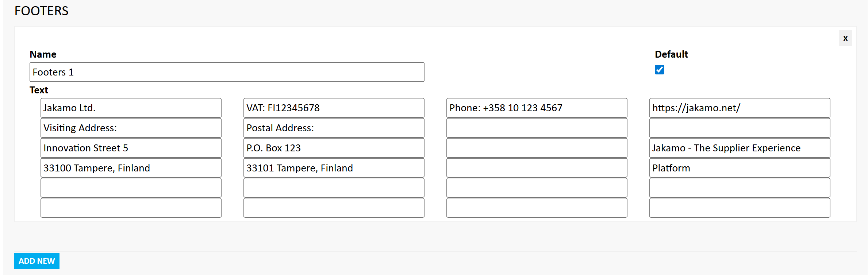The width and height of the screenshot is (868, 275).
Task: Click the X button to remove footer
Action: tap(845, 38)
